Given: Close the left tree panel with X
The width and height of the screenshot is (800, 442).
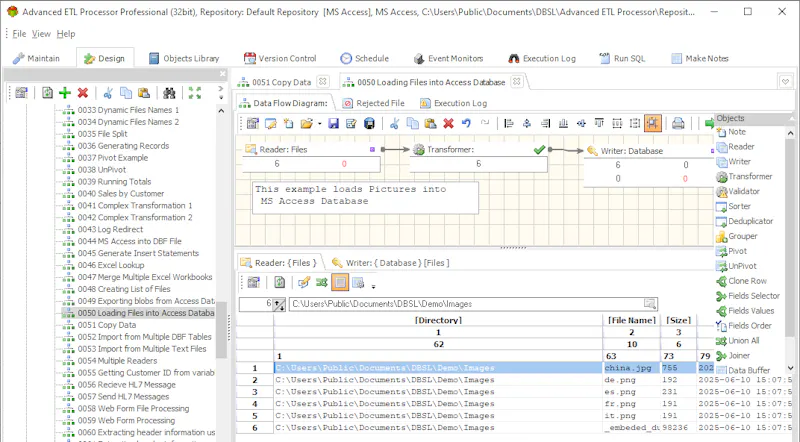Looking at the screenshot, I should point(222,74).
